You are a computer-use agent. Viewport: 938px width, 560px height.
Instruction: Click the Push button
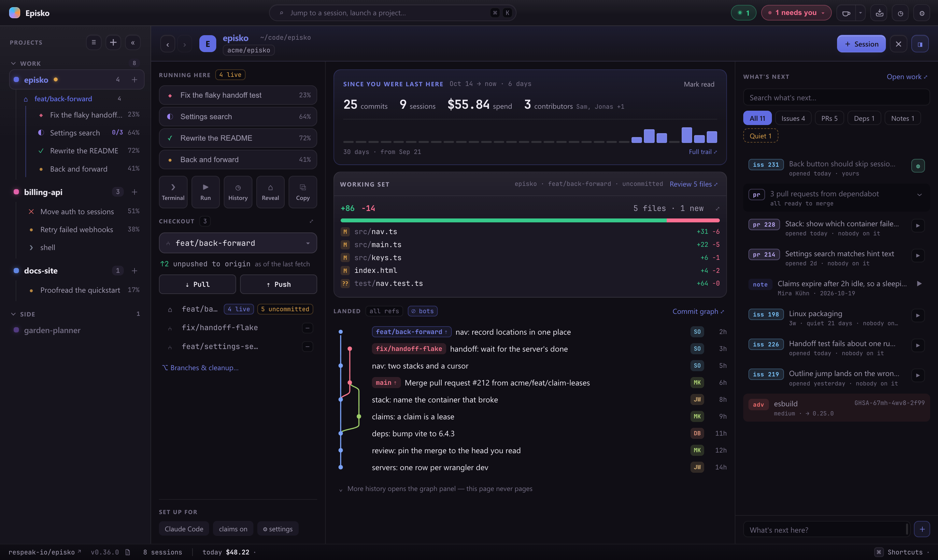[278, 284]
